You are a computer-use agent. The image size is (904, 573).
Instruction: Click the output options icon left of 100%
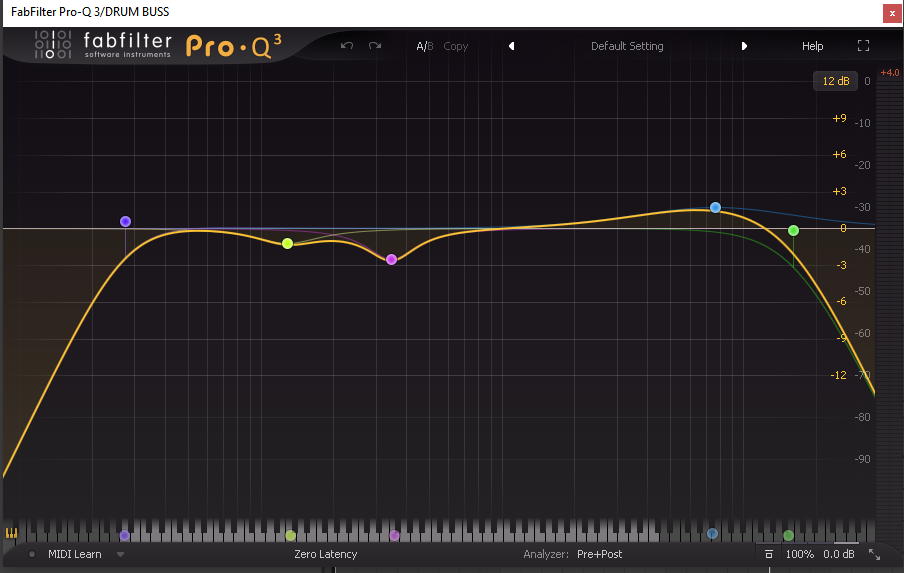point(768,554)
